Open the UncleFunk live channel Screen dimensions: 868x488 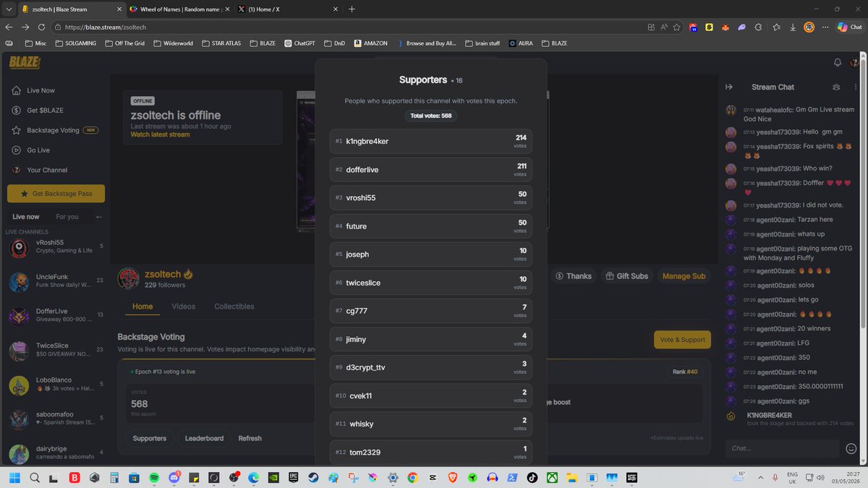[56, 281]
